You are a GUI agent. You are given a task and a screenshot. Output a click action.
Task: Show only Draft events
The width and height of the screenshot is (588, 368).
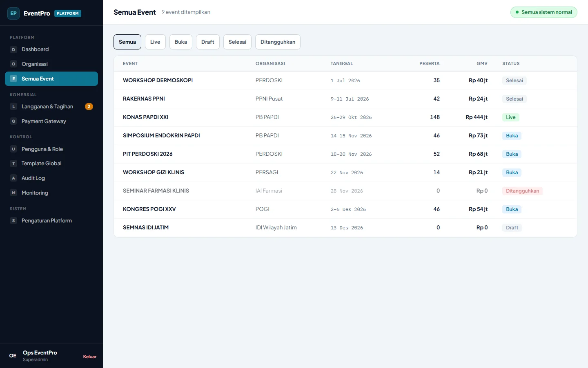click(x=208, y=42)
